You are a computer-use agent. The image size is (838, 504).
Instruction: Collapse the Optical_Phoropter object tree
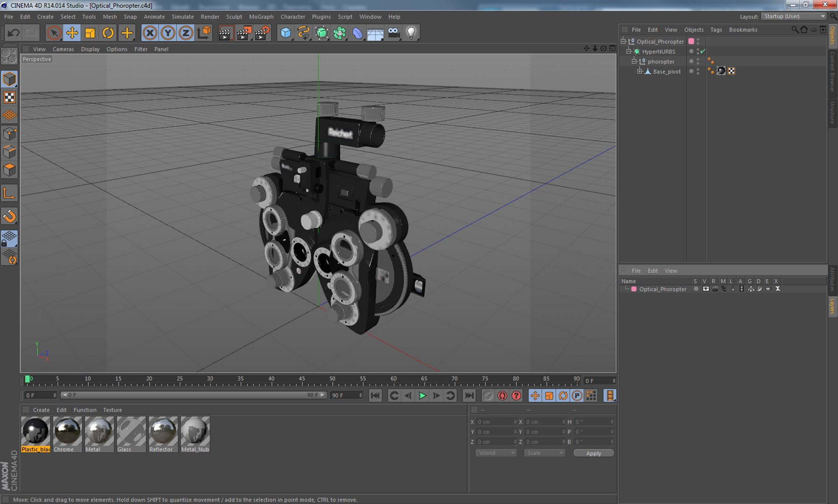pos(623,41)
